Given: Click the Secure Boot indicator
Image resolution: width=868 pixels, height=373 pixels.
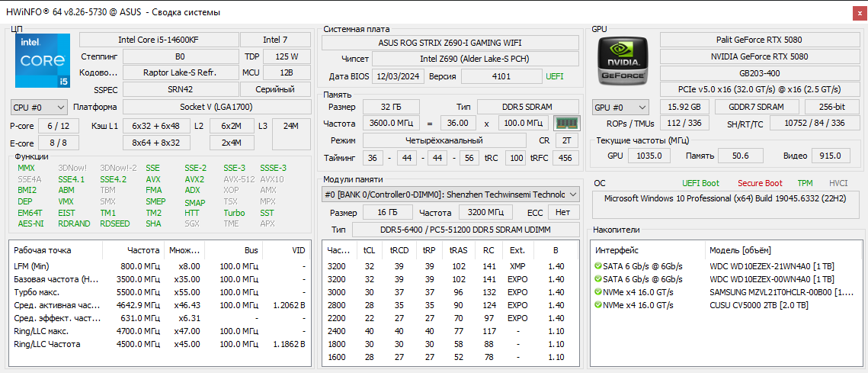Looking at the screenshot, I should [760, 183].
